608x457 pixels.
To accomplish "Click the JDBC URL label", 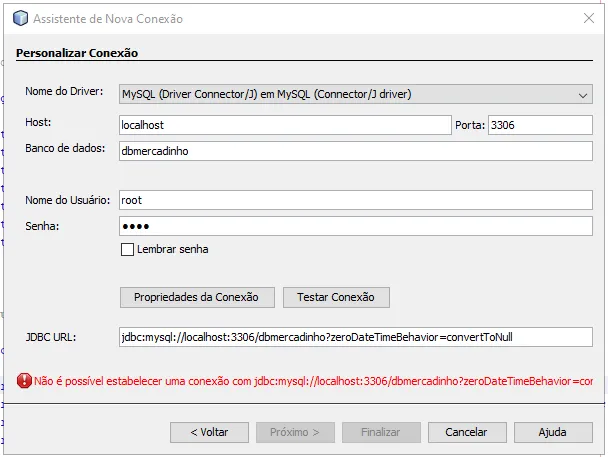I will point(51,337).
